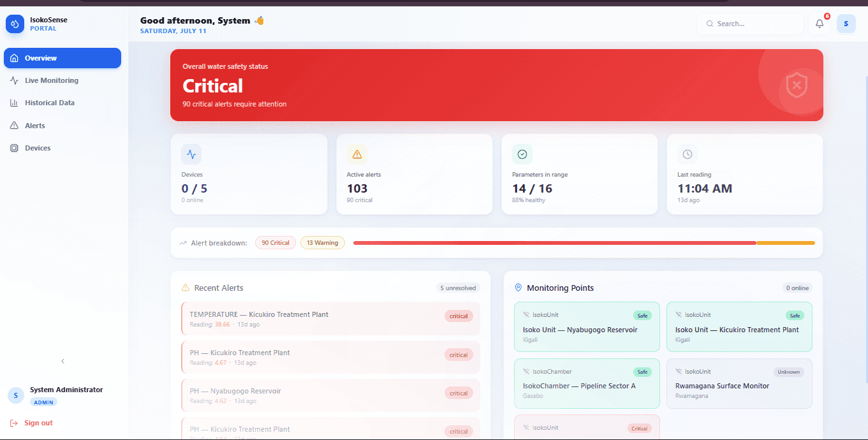Click the Safe badge on Kicukiro Treatment Plant card
This screenshot has width=868, height=440.
coord(795,316)
